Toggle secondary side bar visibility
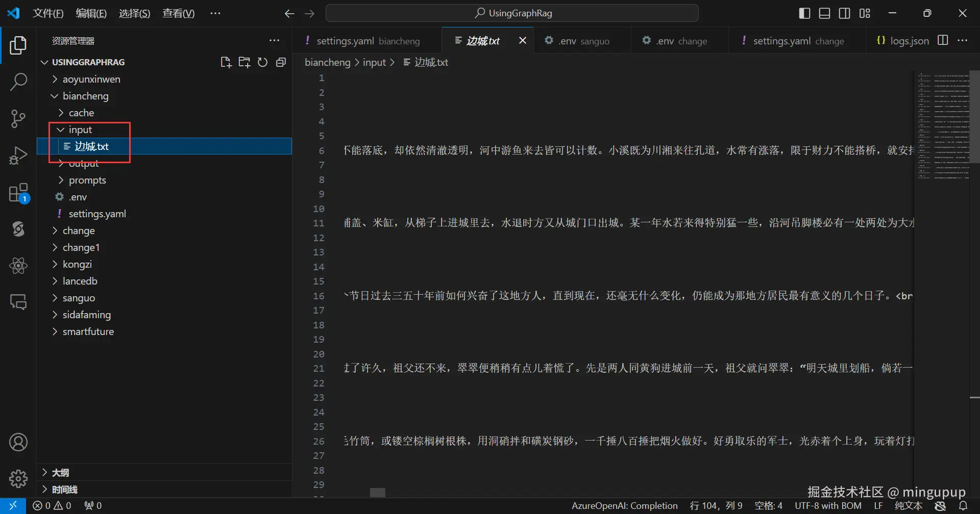This screenshot has height=514, width=980. (x=845, y=13)
